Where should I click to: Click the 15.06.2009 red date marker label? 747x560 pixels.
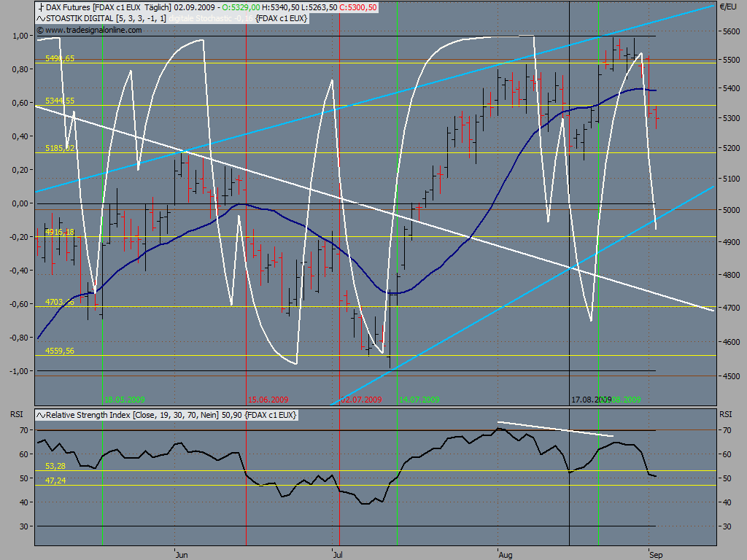[268, 400]
